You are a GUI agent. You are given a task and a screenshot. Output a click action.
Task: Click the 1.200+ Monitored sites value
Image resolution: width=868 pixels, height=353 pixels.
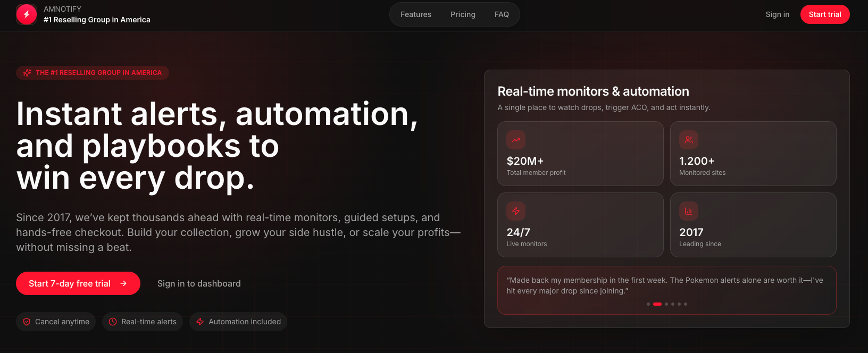(x=697, y=161)
